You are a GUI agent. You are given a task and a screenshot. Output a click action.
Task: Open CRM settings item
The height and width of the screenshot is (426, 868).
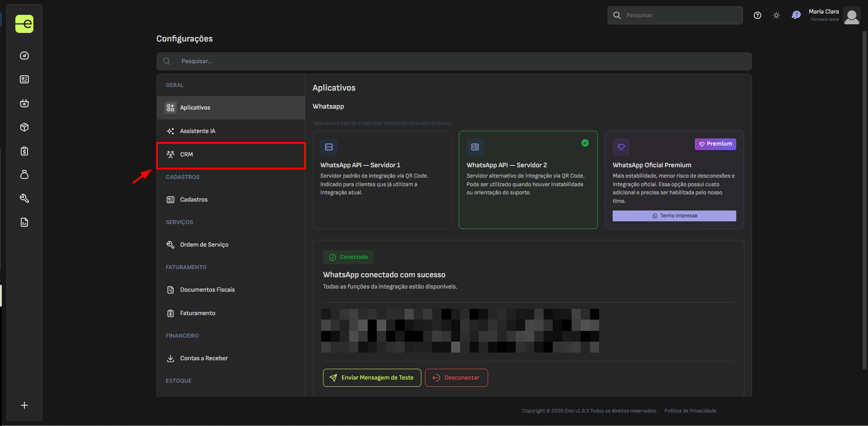[x=231, y=155]
